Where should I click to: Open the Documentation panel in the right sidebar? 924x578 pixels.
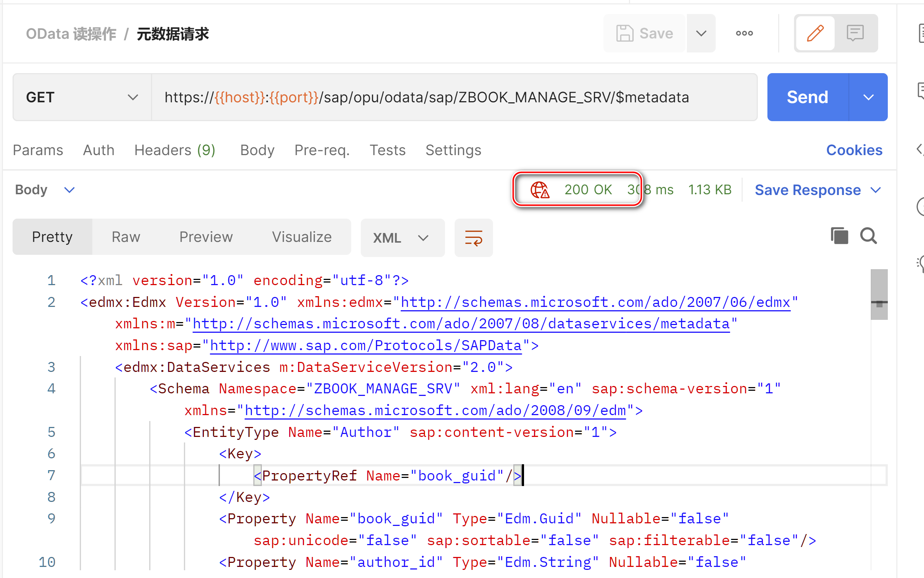pyautogui.click(x=921, y=33)
